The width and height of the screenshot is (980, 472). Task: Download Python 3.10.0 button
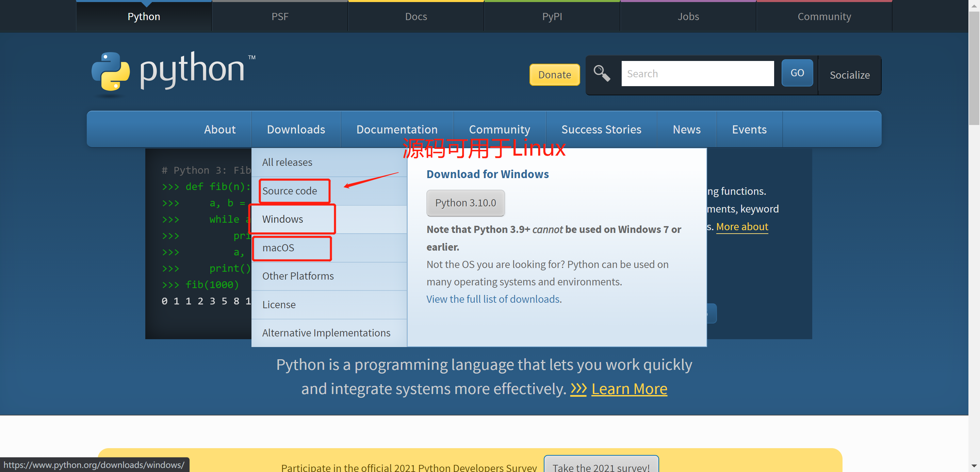coord(465,203)
